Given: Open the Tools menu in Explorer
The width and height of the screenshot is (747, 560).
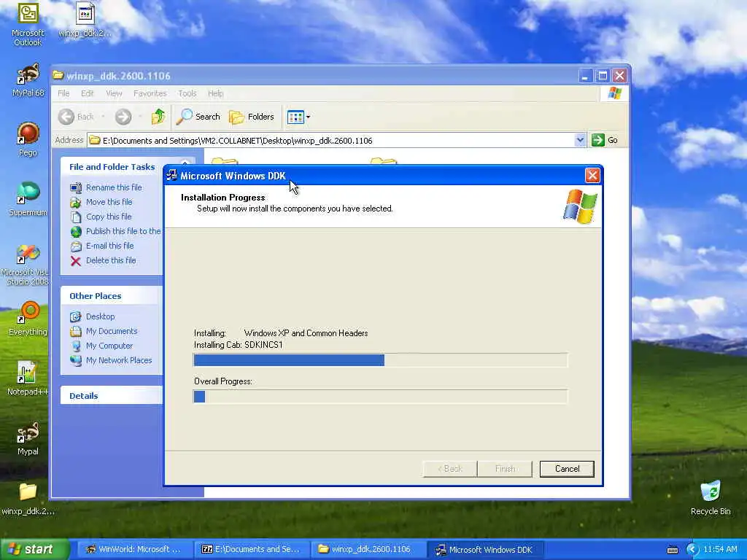Looking at the screenshot, I should pyautogui.click(x=187, y=93).
